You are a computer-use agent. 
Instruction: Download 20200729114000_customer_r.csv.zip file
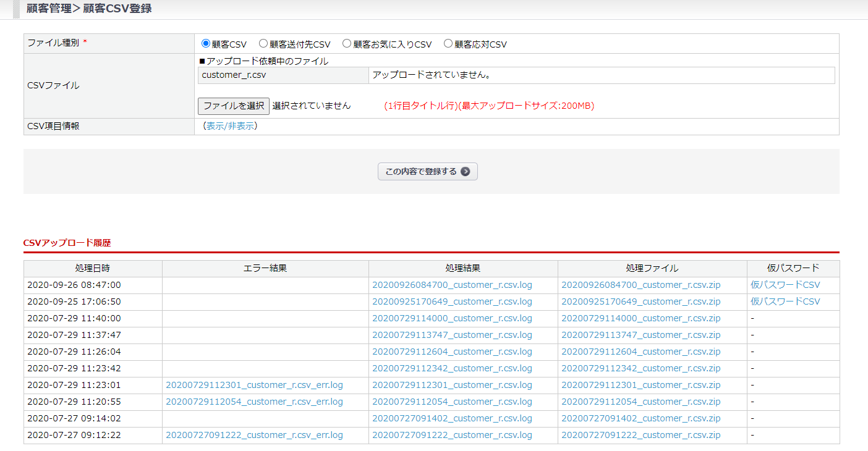[640, 318]
